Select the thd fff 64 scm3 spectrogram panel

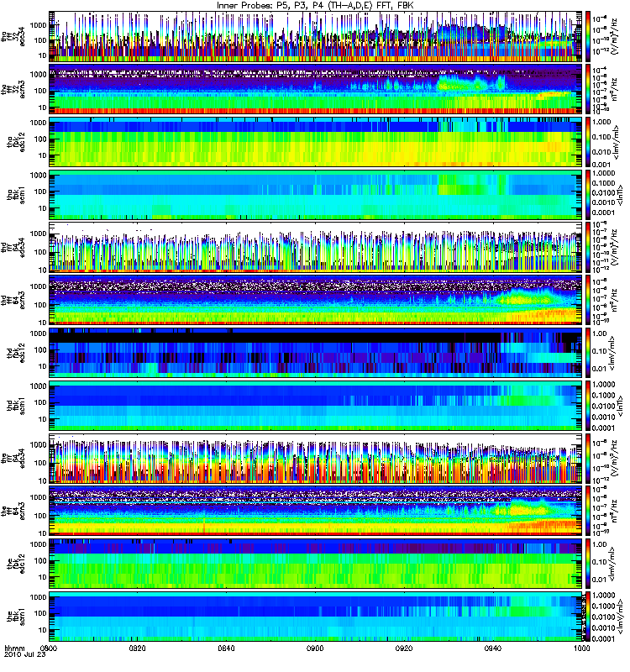click(316, 300)
